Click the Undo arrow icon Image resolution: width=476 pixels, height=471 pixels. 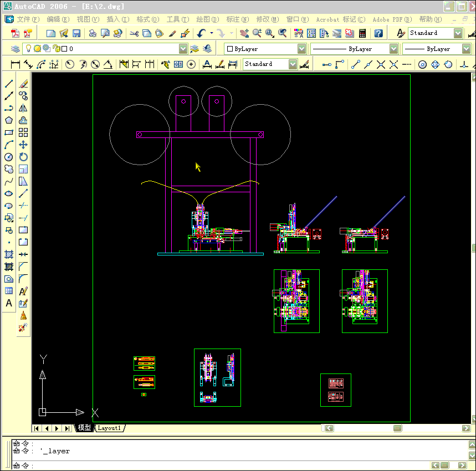[201, 33]
